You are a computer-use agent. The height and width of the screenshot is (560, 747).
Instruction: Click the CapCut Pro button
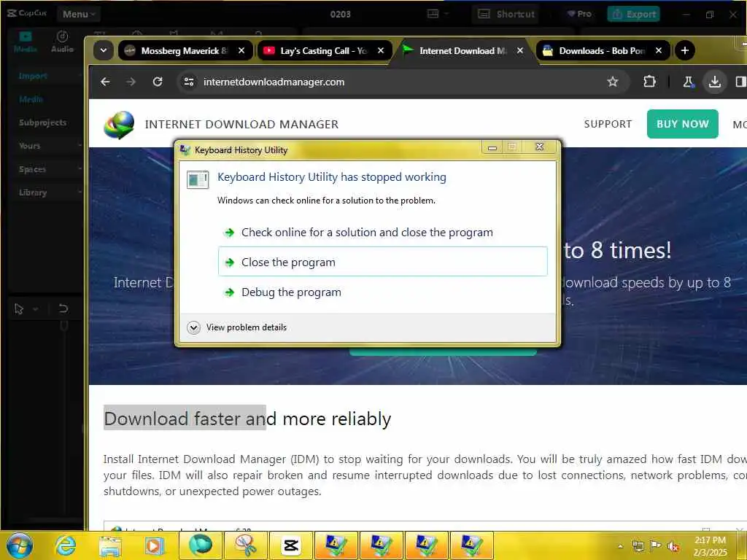(579, 14)
